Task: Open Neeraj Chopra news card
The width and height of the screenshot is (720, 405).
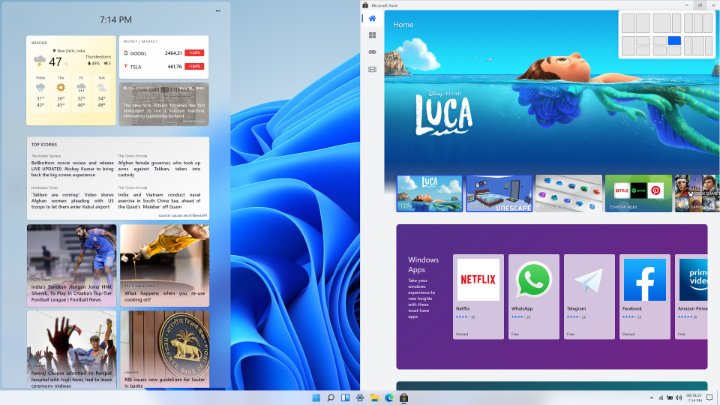Action: click(x=71, y=349)
